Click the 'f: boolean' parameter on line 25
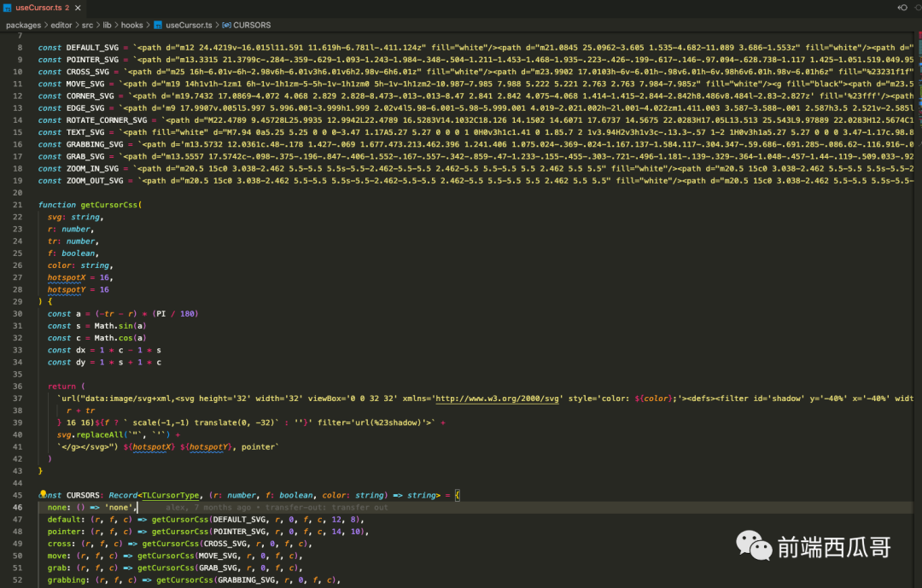Screen dimensions: 922x588 point(73,253)
